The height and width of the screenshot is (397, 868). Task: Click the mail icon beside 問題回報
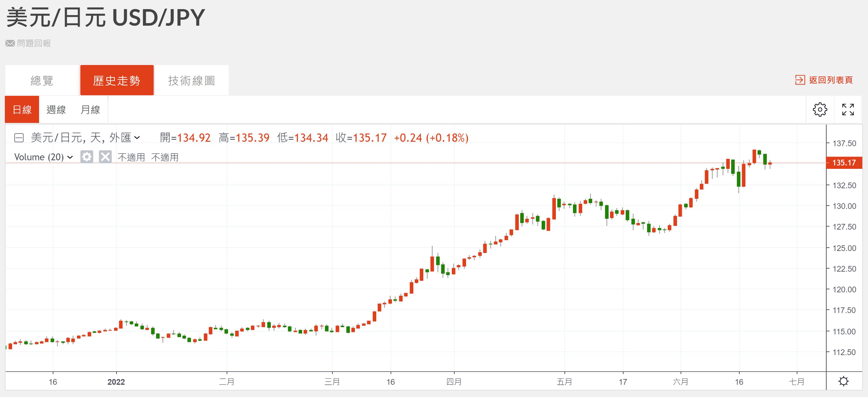10,43
